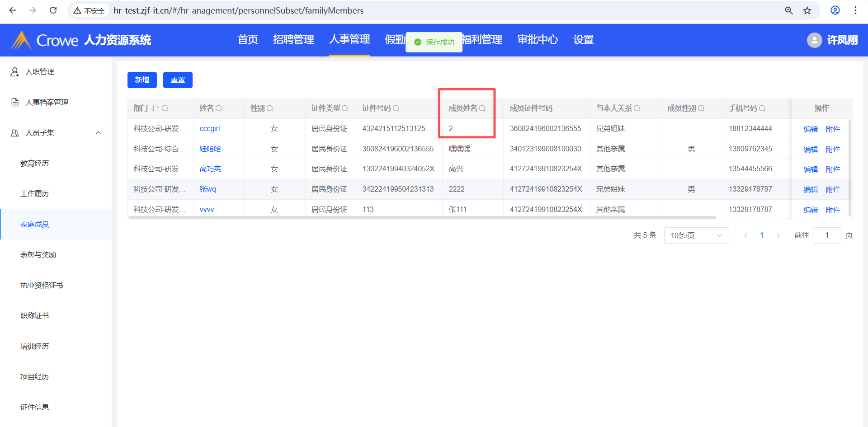Select 教育经历 in the sidebar
The width and height of the screenshot is (868, 427).
click(34, 163)
